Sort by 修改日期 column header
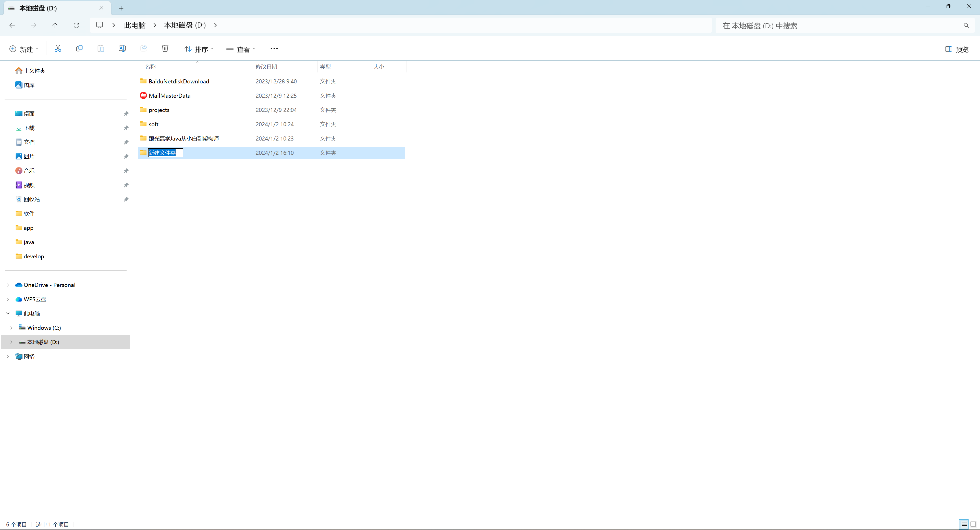The image size is (980, 530). point(266,67)
